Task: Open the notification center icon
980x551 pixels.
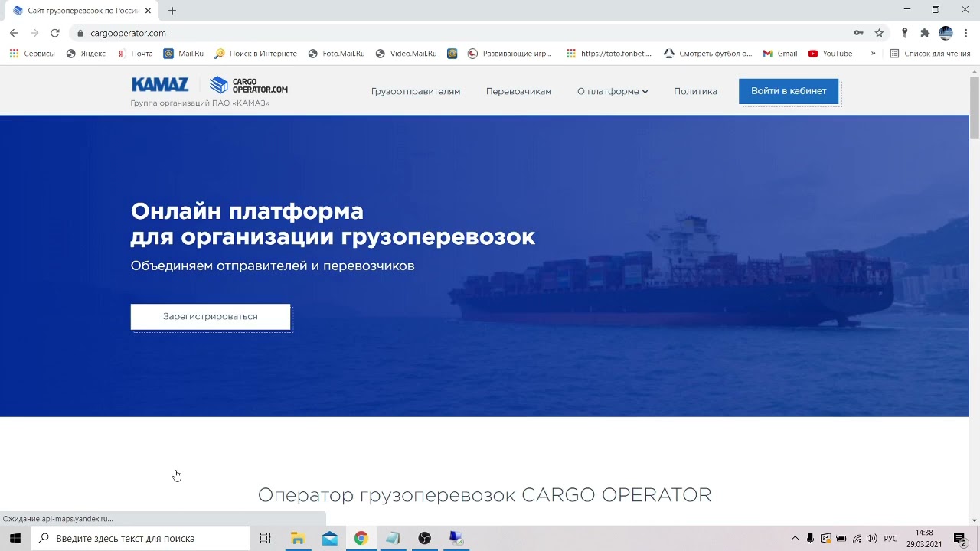Action: click(960, 538)
